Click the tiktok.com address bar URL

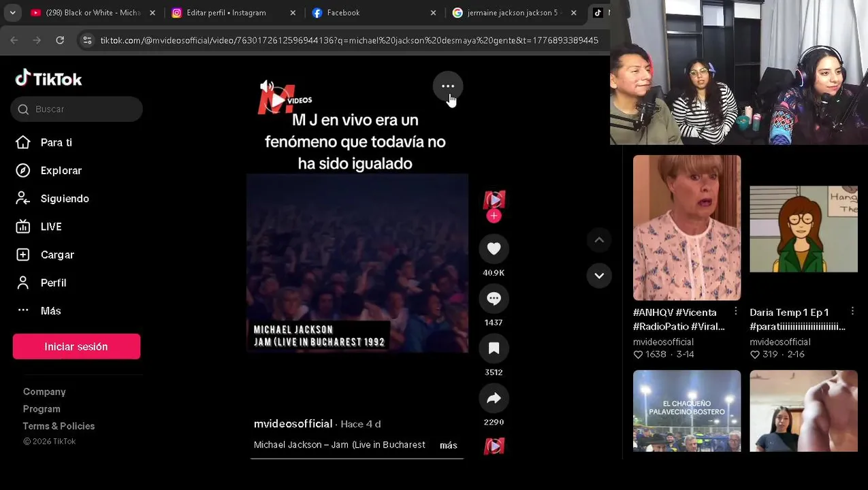point(349,41)
